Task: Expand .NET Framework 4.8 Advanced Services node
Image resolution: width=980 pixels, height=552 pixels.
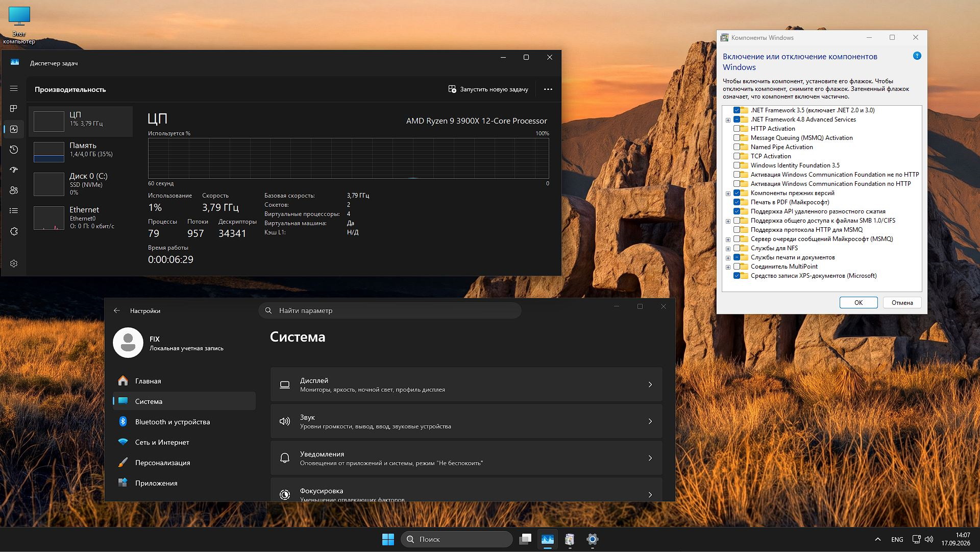Action: 728,120
